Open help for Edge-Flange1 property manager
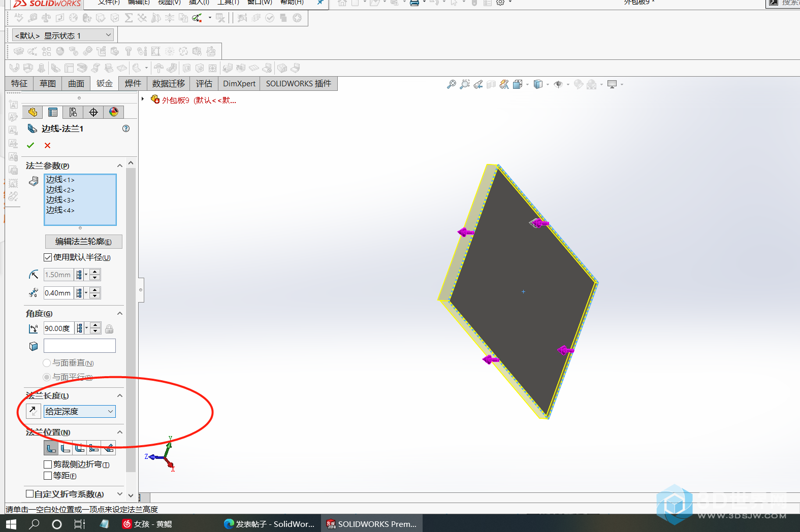800x532 pixels. pos(126,128)
